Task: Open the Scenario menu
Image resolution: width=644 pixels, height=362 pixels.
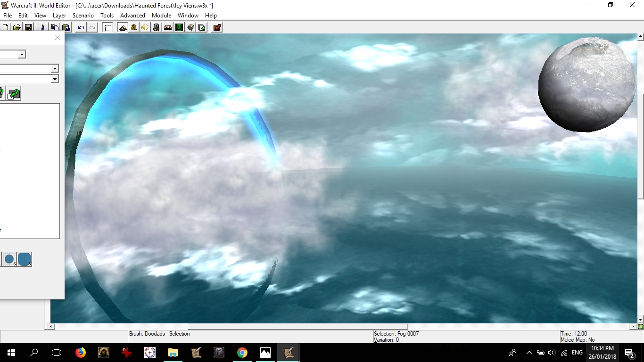Action: 83,16
